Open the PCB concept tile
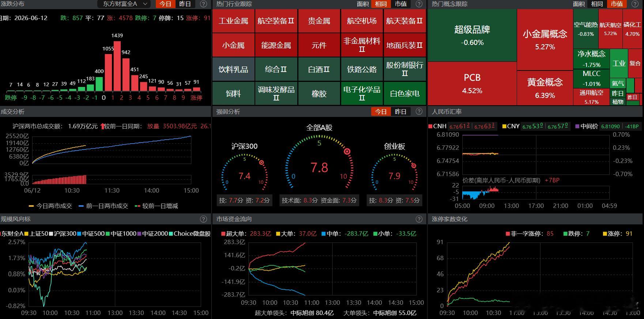This screenshot has width=644, height=319. 472,84
